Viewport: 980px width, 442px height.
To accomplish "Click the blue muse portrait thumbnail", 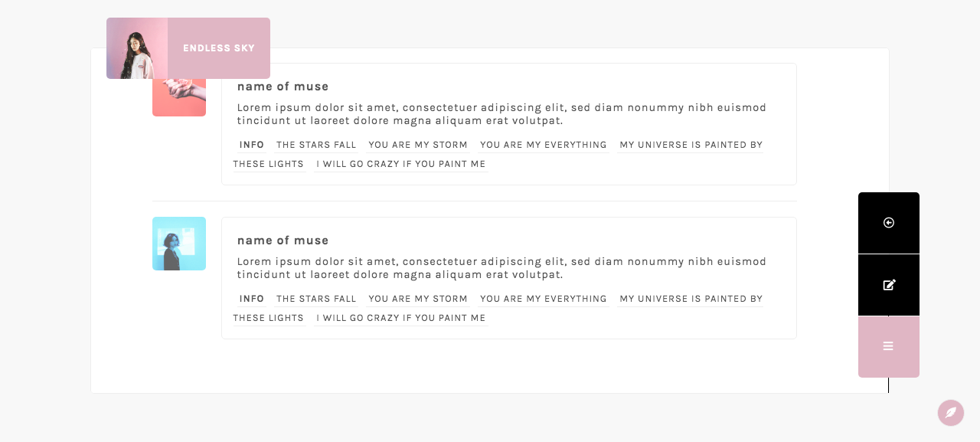I will pyautogui.click(x=179, y=244).
